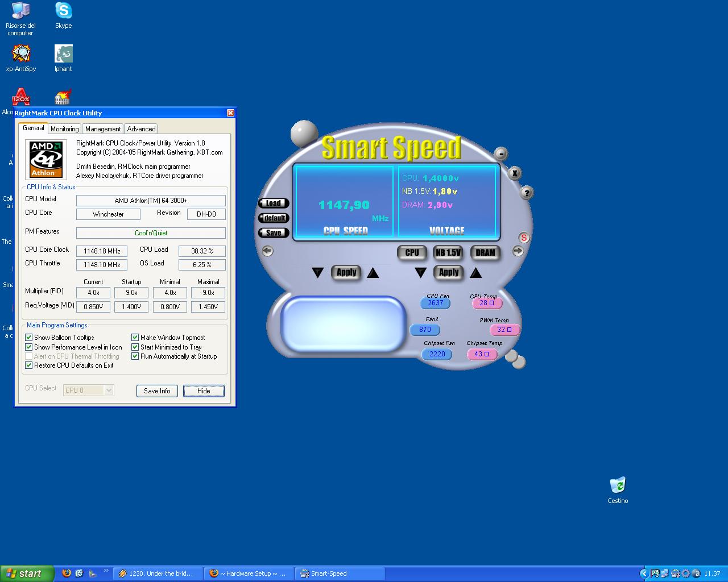The height and width of the screenshot is (582, 728).
Task: Click the Smart Speed help question mark icon
Action: click(527, 193)
